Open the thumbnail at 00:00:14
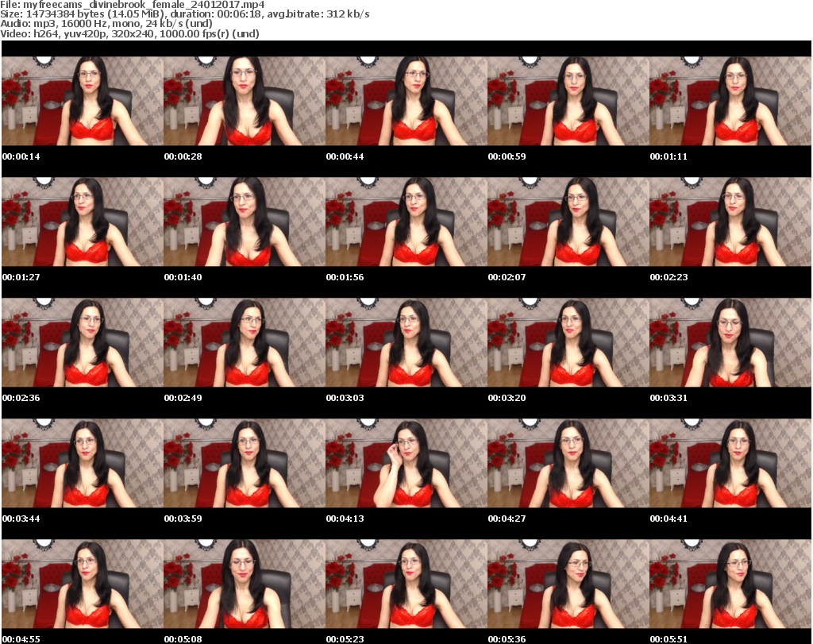The height and width of the screenshot is (644, 813). point(83,101)
